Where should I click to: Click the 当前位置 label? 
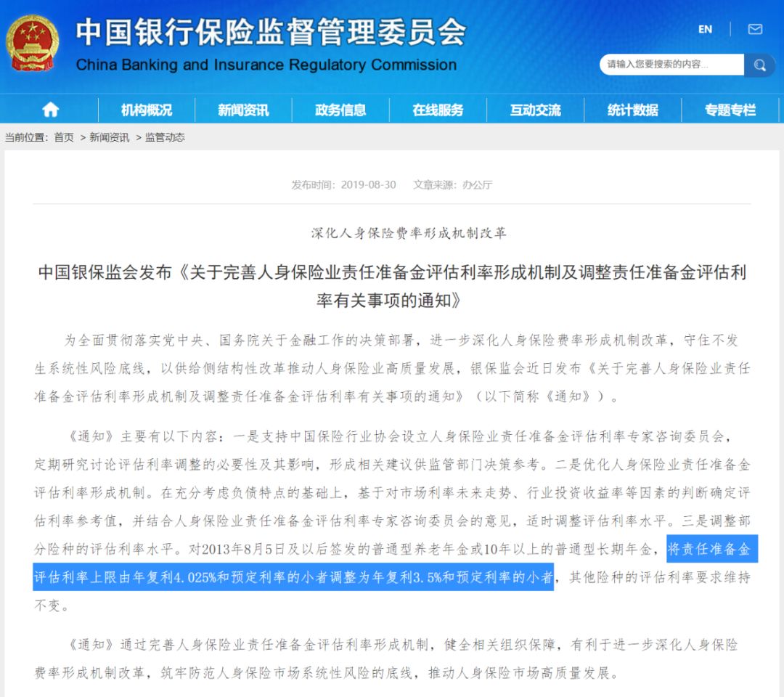coord(26,137)
